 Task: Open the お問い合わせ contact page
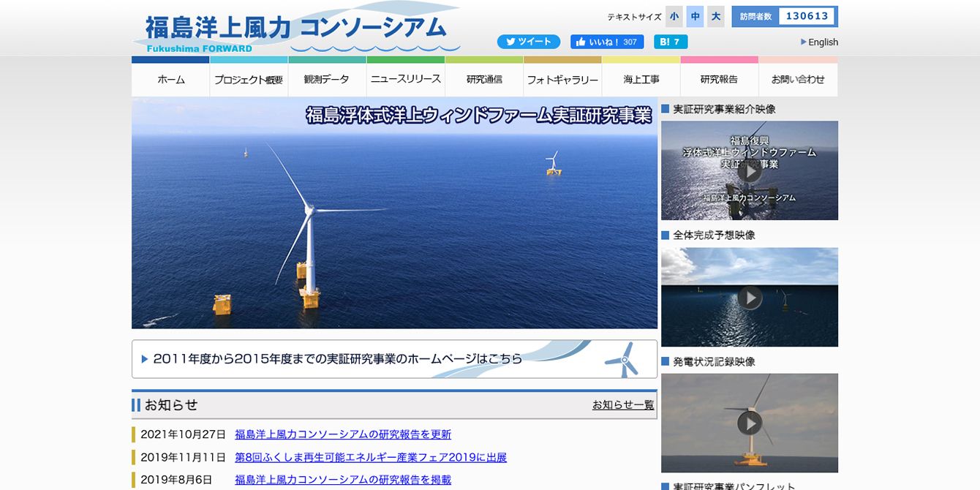tap(798, 80)
